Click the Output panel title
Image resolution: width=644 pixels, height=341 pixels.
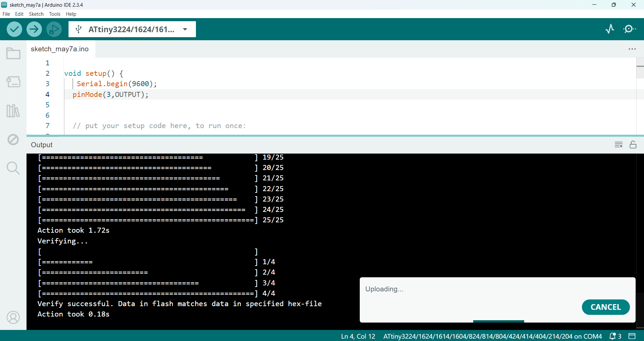pyautogui.click(x=42, y=145)
